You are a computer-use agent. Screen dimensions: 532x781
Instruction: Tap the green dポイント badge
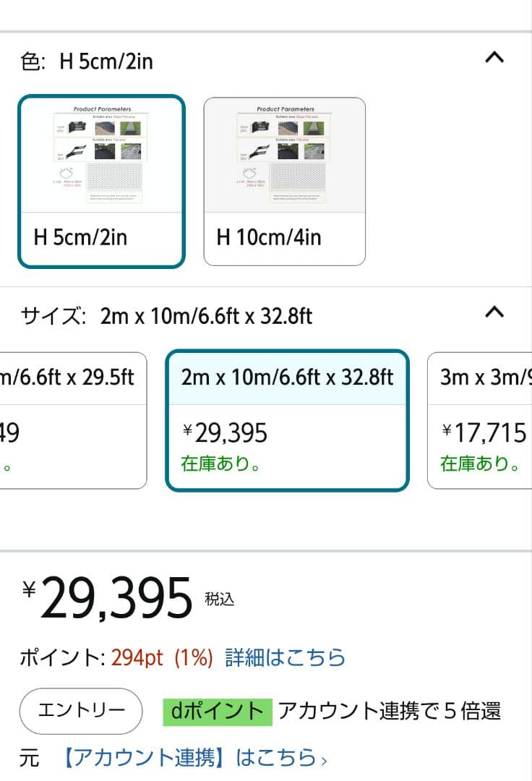pyautogui.click(x=217, y=712)
